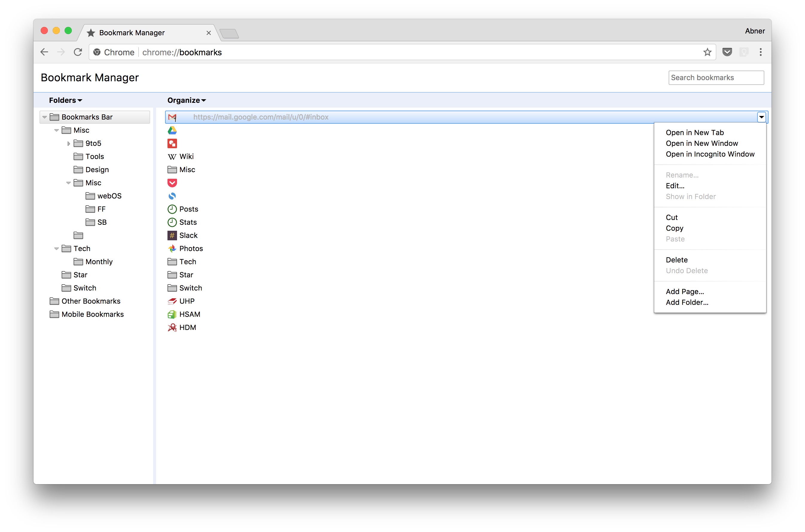Select Open in Incognito Window from context menu

coord(710,154)
